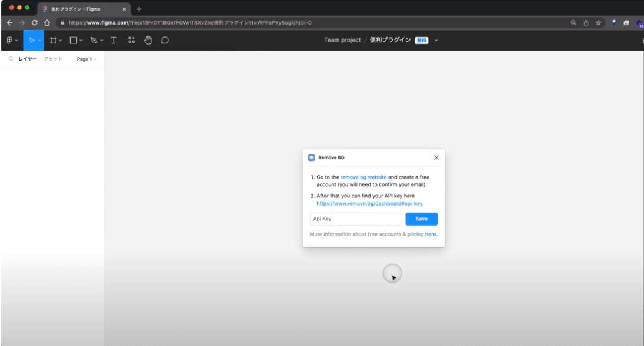Open browser zoom magnifier icon
The height and width of the screenshot is (346, 644).
coord(573,22)
